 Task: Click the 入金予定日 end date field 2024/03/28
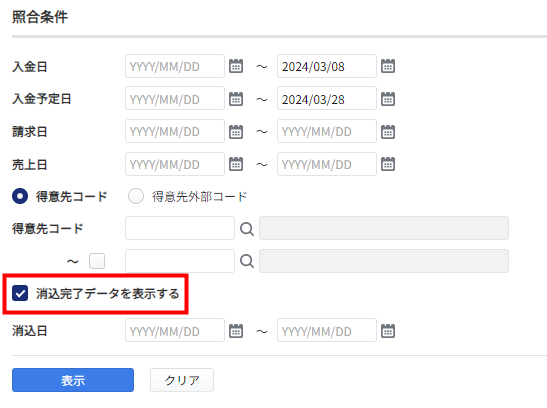point(327,99)
